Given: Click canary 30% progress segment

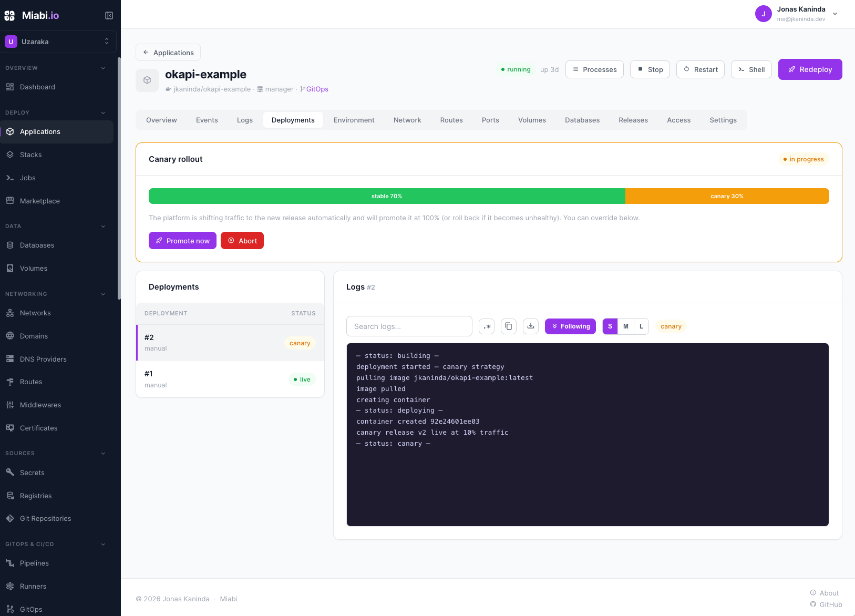Looking at the screenshot, I should (727, 196).
